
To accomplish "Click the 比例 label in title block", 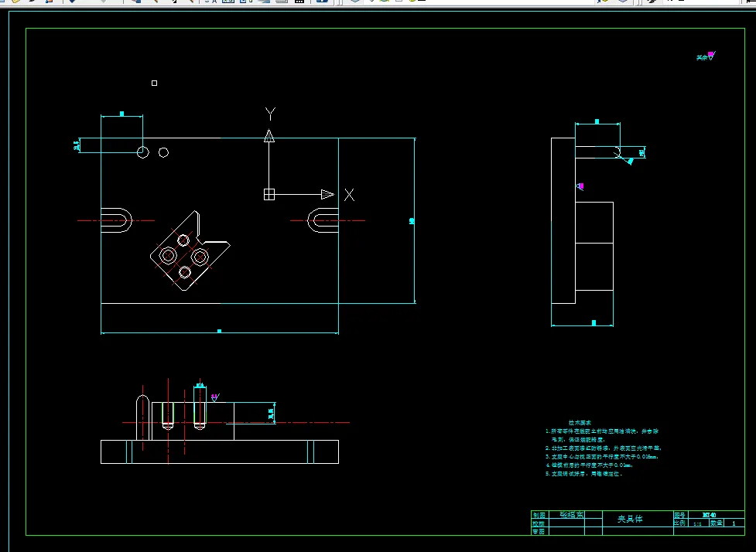I will tap(680, 523).
